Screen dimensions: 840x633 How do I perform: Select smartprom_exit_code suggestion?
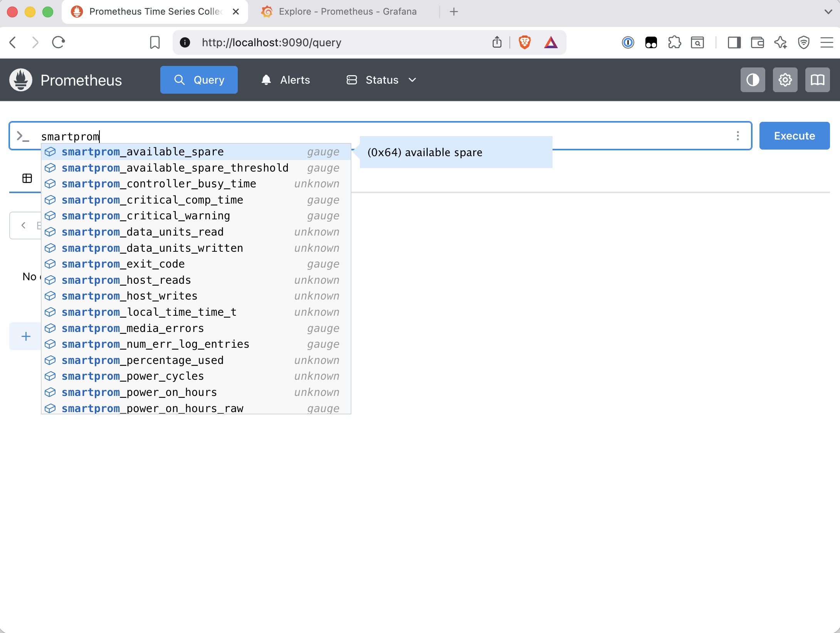coord(196,264)
